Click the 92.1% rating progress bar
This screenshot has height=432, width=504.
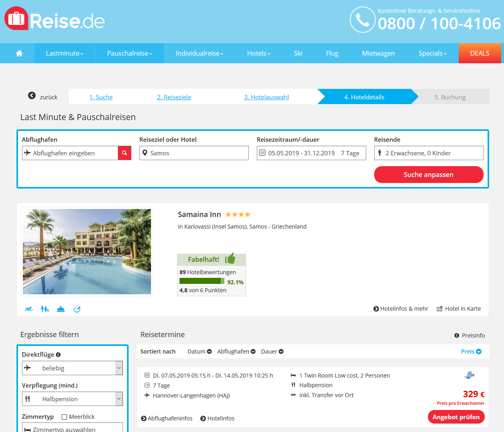coord(202,281)
